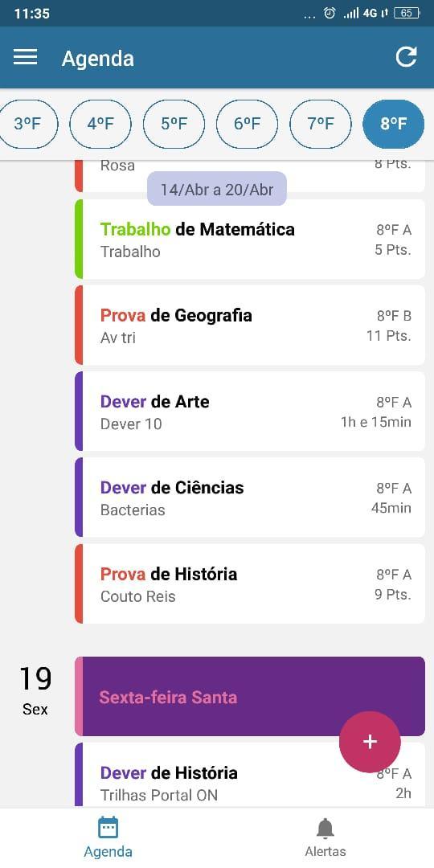Open Dever de Ciências Bacterias card
Viewport: 434px width, 868px height.
click(x=250, y=497)
